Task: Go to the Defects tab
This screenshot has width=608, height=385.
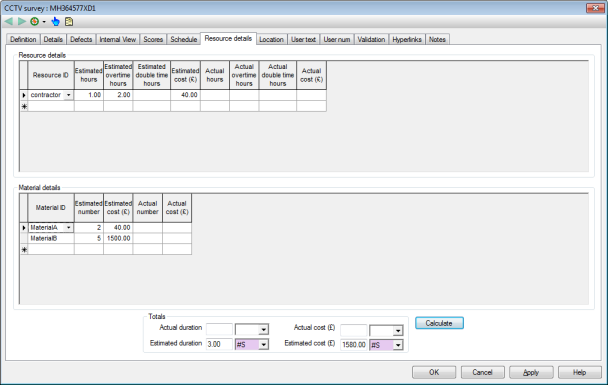Action: 81,40
